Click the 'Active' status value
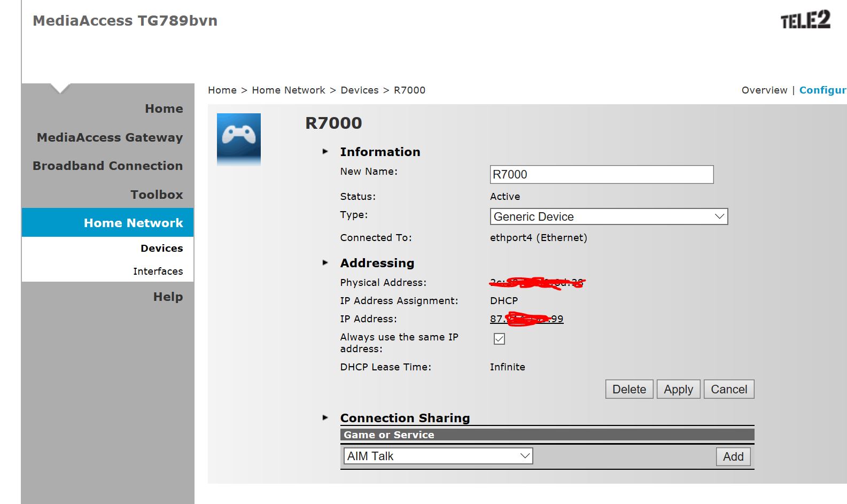Image resolution: width=847 pixels, height=504 pixels. 505,197
